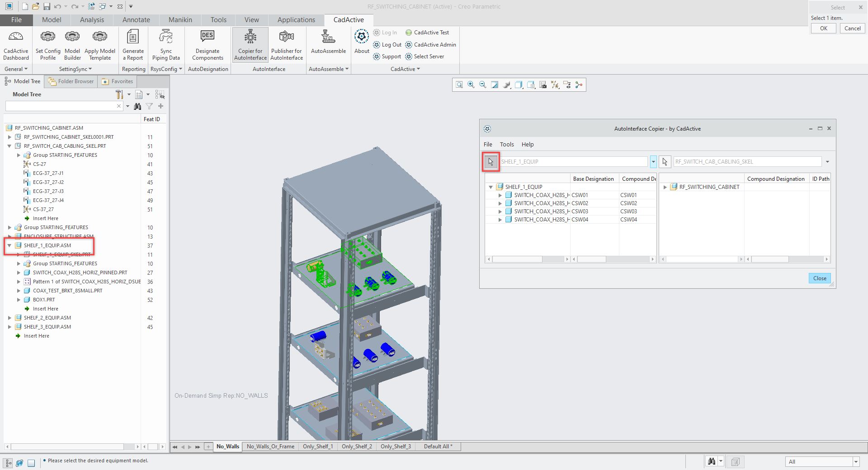The width and height of the screenshot is (868, 470).
Task: Click Select Server
Action: 425,56
